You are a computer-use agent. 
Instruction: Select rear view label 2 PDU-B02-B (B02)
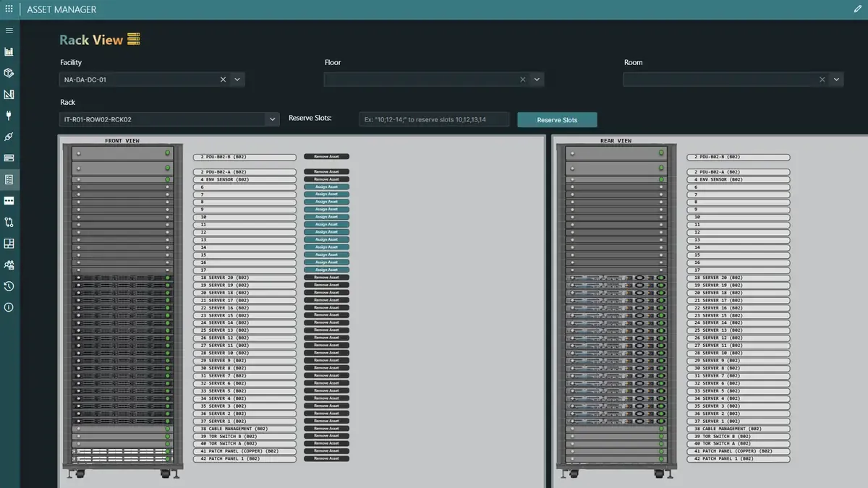pos(739,157)
